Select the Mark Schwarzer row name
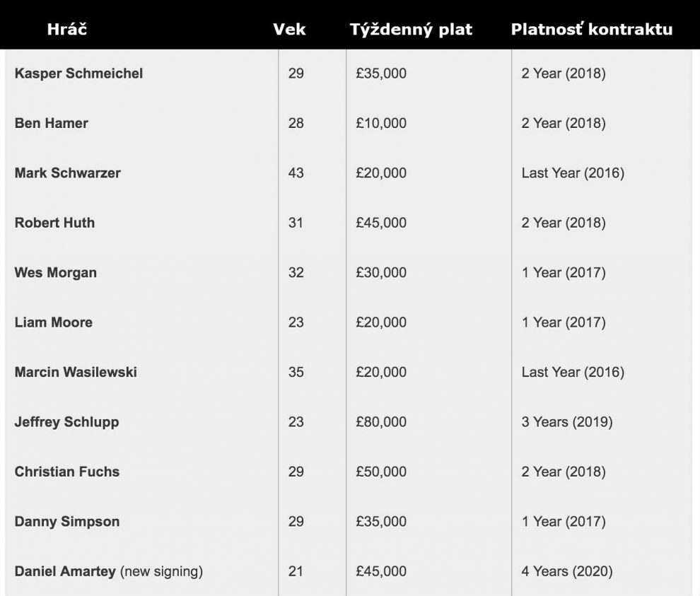 pyautogui.click(x=67, y=173)
